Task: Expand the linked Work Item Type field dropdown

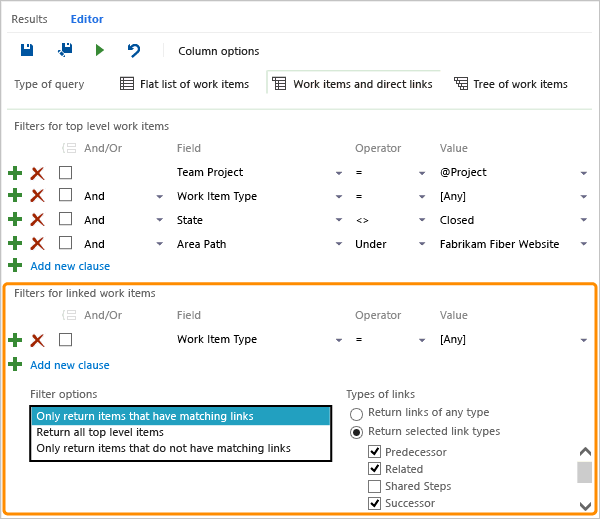Action: pyautogui.click(x=339, y=340)
